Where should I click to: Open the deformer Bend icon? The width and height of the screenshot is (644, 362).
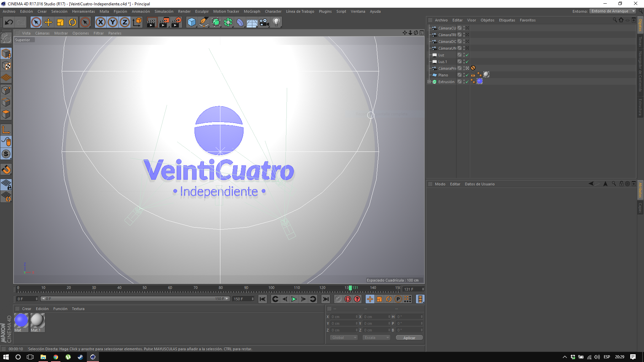pos(240,22)
